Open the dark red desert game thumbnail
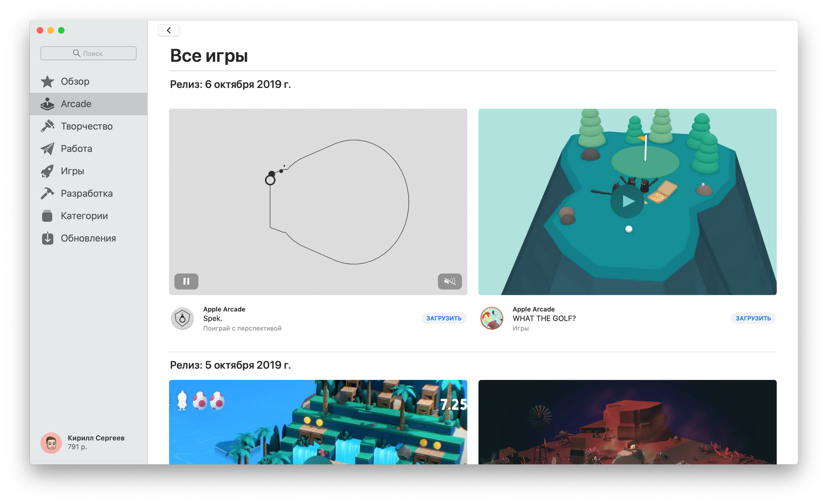828x504 pixels. click(627, 422)
